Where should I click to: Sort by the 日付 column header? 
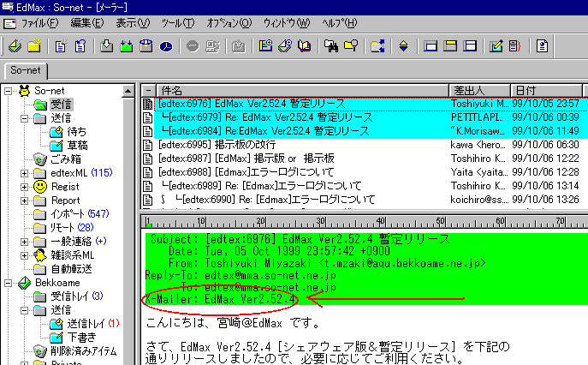(x=546, y=91)
